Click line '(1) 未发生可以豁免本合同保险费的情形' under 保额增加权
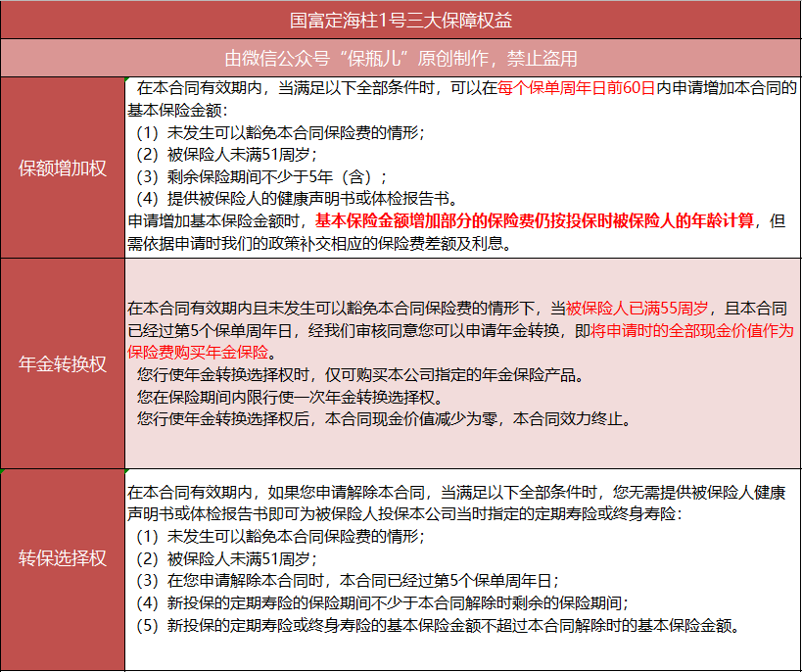 tap(280, 132)
